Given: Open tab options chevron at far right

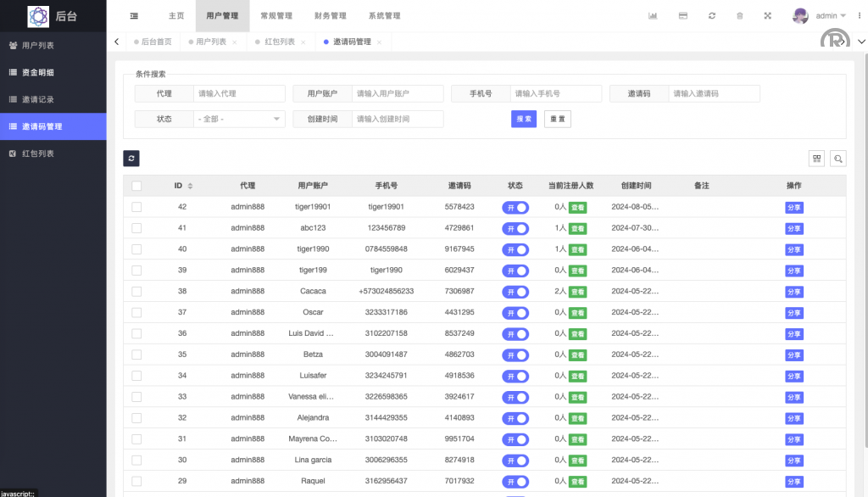Looking at the screenshot, I should (x=860, y=42).
